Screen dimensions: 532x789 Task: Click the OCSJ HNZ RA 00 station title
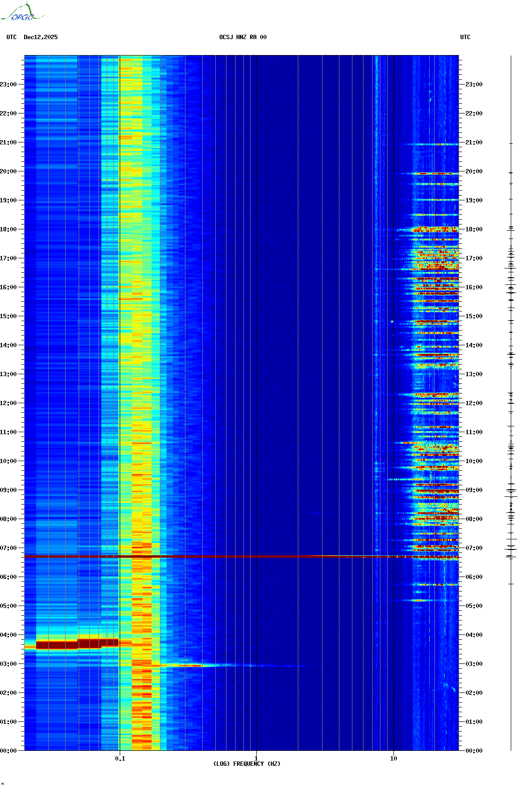pos(243,37)
